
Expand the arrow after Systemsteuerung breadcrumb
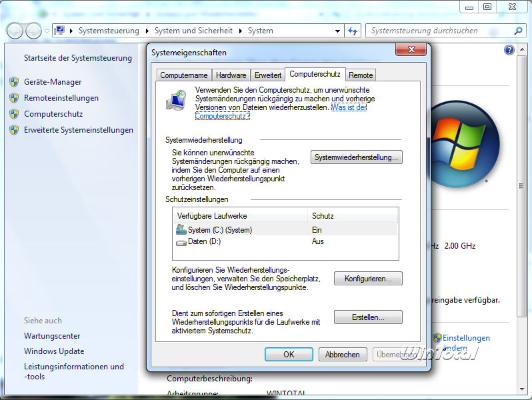click(147, 31)
